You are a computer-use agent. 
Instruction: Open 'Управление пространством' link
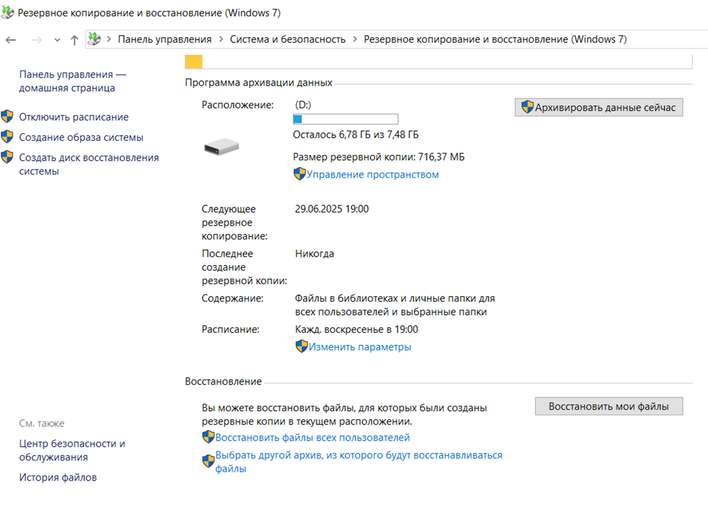(x=373, y=175)
